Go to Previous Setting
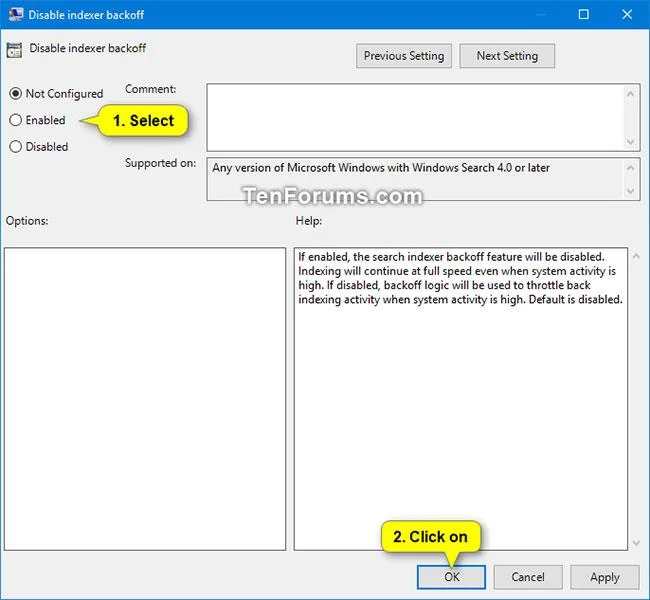 point(404,56)
